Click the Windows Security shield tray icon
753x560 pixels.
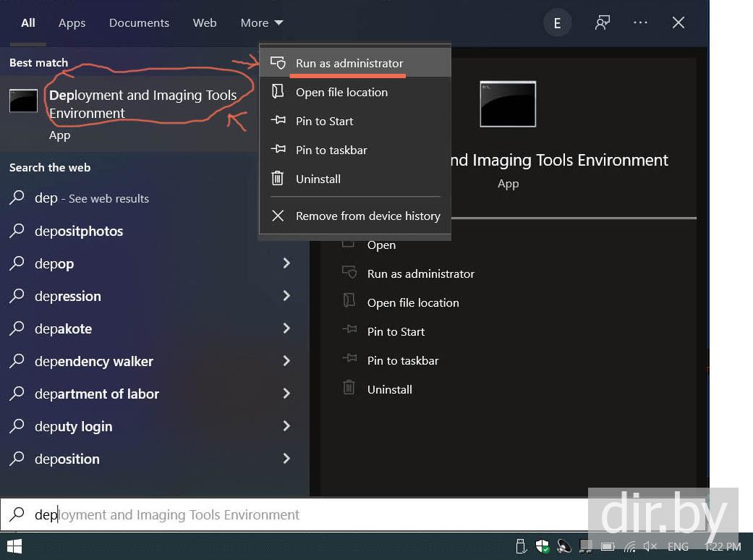pos(542,546)
